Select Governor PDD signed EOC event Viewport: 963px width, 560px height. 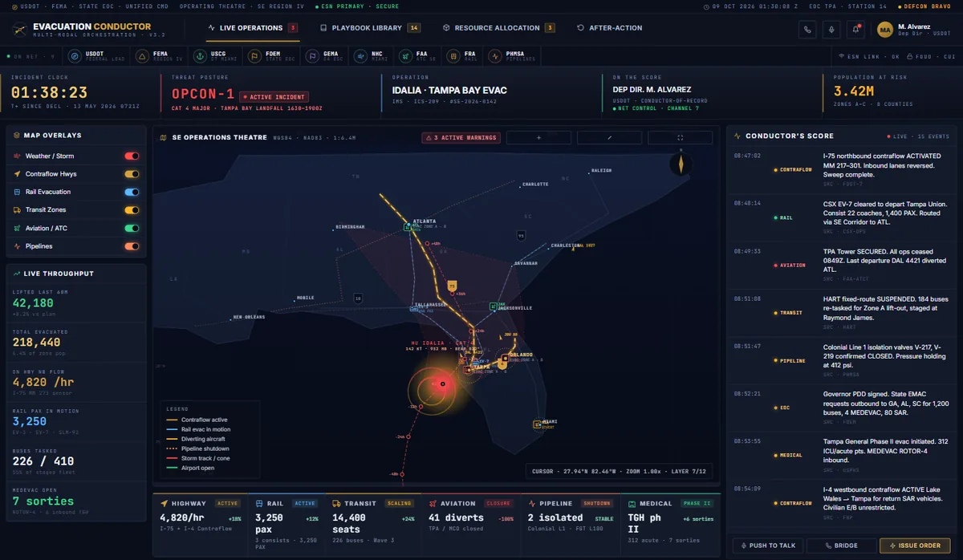coord(841,408)
